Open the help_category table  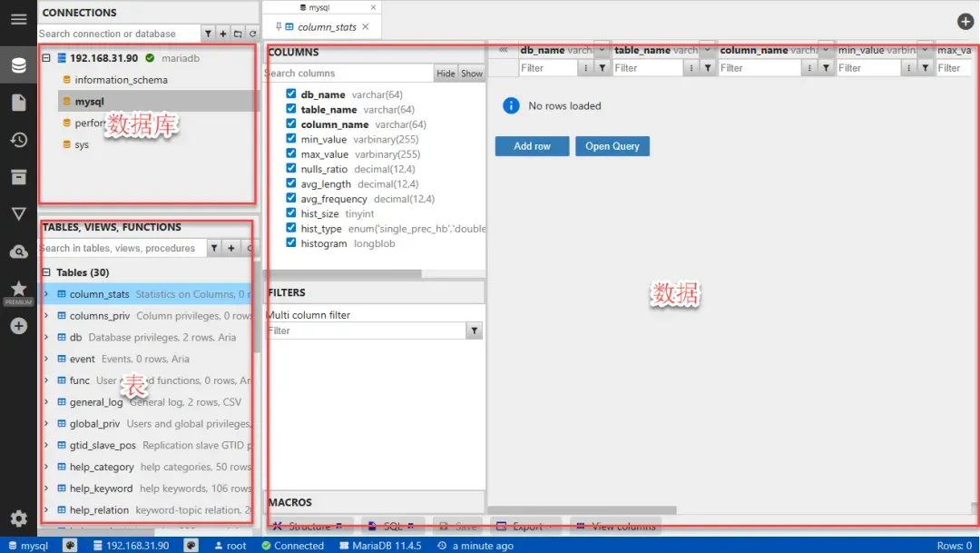click(102, 467)
